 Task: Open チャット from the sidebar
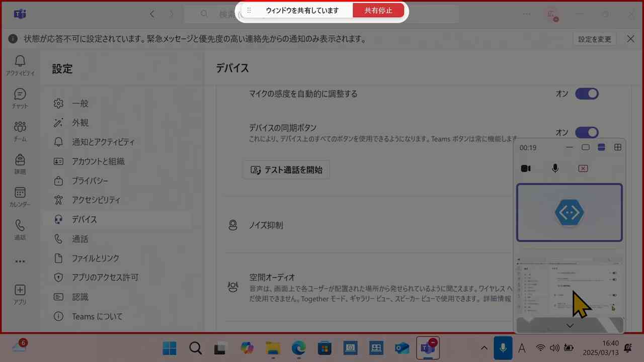pyautogui.click(x=20, y=99)
